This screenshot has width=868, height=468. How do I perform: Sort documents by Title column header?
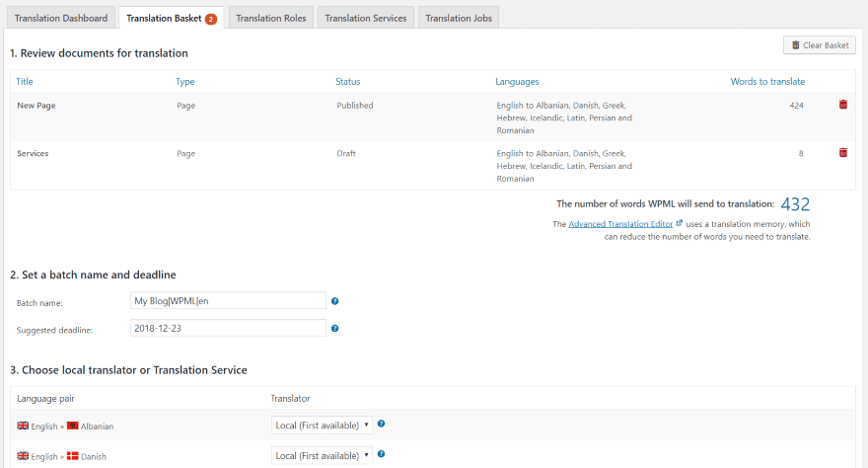point(25,81)
